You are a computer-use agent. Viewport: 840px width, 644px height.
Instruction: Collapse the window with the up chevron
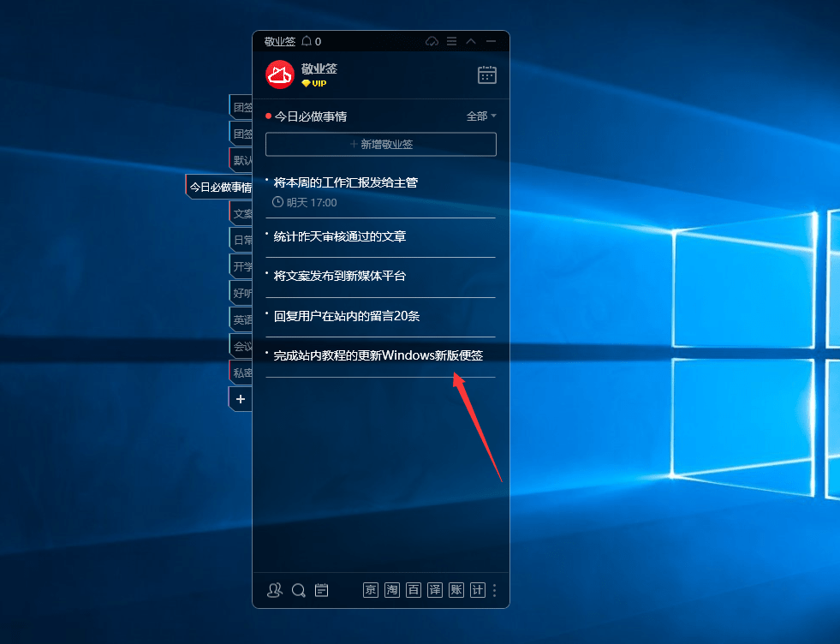471,41
